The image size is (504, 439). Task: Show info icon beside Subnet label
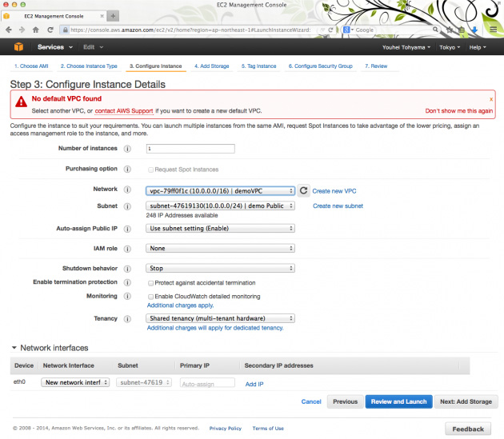pyautogui.click(x=128, y=206)
